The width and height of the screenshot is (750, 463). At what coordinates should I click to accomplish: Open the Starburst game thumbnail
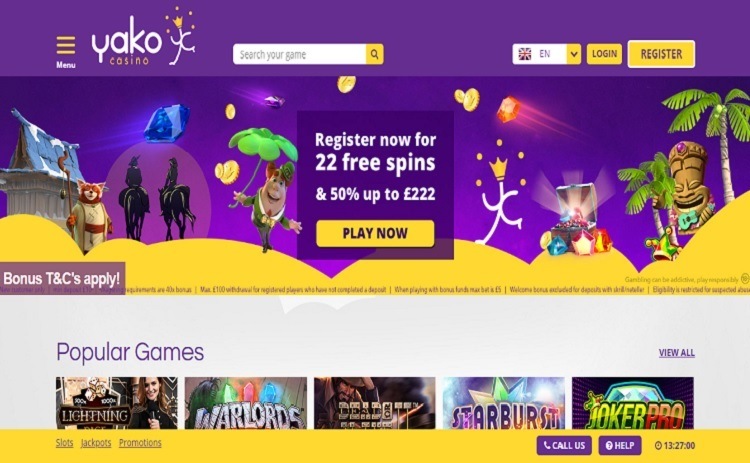[x=504, y=403]
